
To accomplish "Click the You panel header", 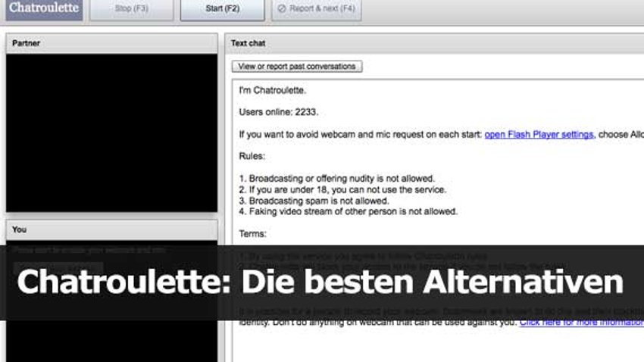I will coord(111,229).
